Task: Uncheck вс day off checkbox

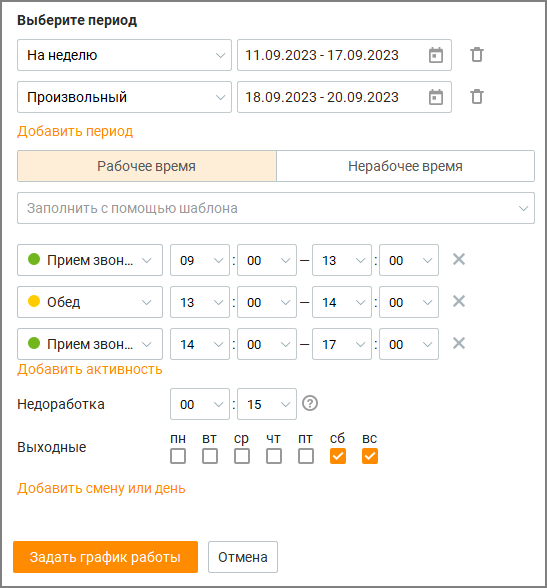Action: (370, 456)
